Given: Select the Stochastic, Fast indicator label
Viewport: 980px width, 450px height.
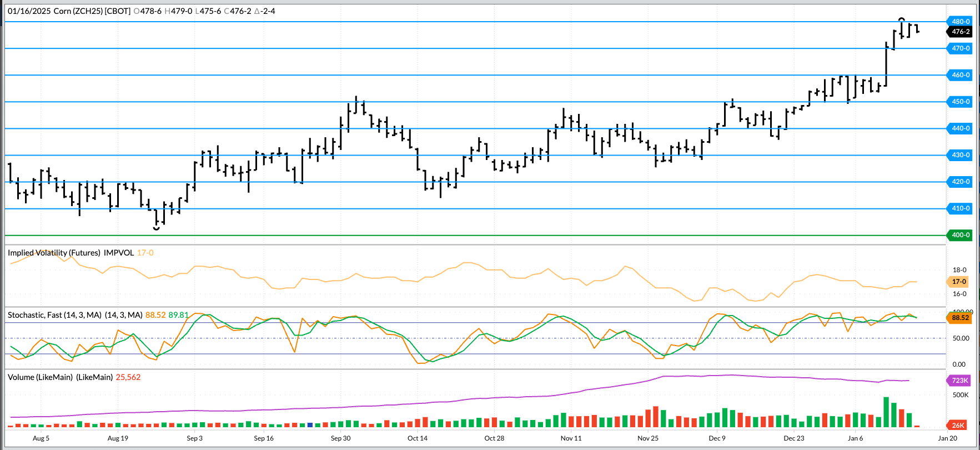Looking at the screenshot, I should point(54,315).
